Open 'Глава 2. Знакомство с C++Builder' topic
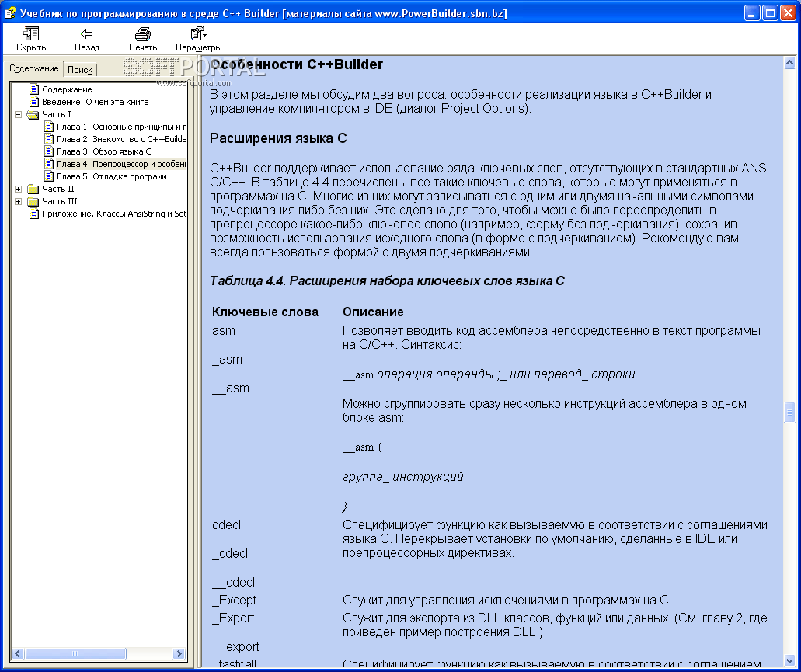This screenshot has height=672, width=801. click(x=121, y=139)
